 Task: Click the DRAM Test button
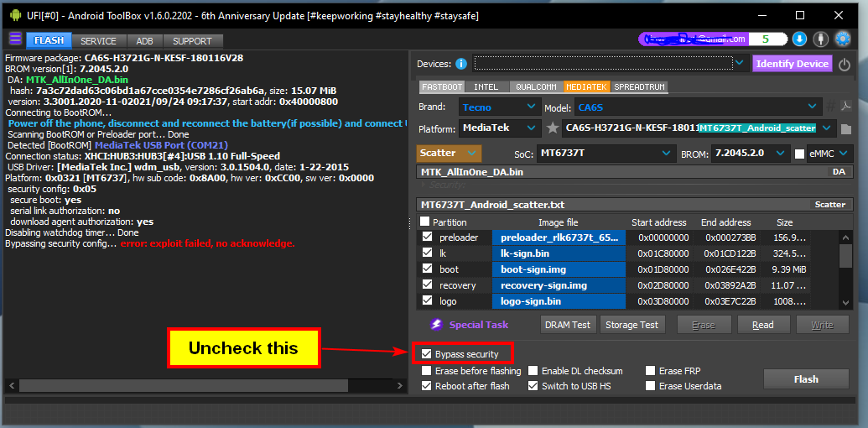pyautogui.click(x=568, y=325)
